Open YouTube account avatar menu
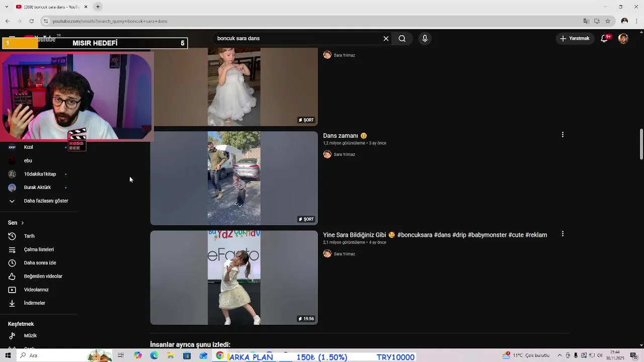The image size is (644, 362). 623,38
